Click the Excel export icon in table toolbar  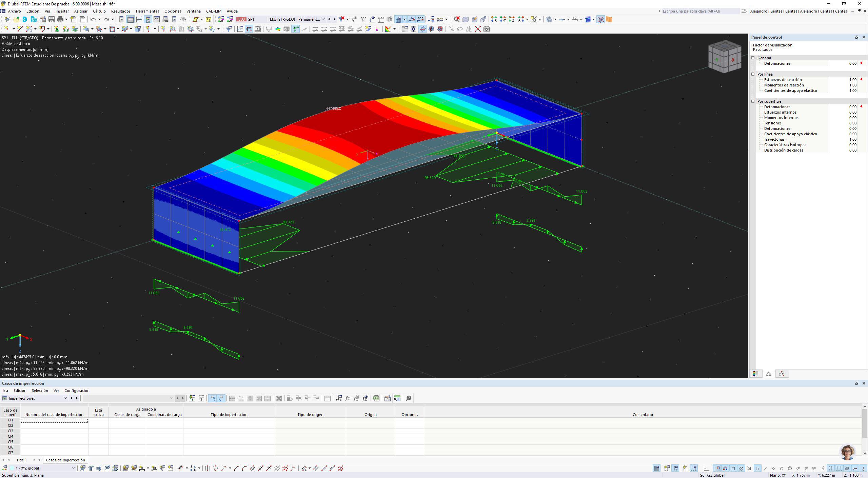pyautogui.click(x=376, y=398)
